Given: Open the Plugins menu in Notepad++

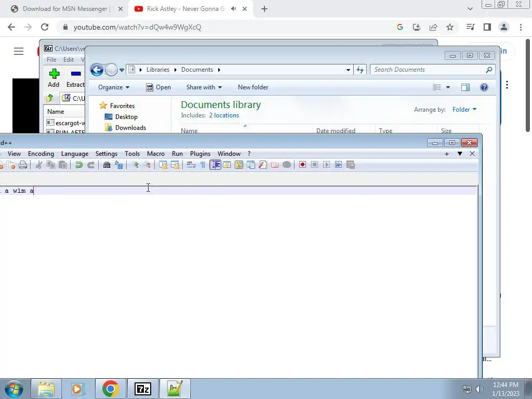Looking at the screenshot, I should click(200, 154).
